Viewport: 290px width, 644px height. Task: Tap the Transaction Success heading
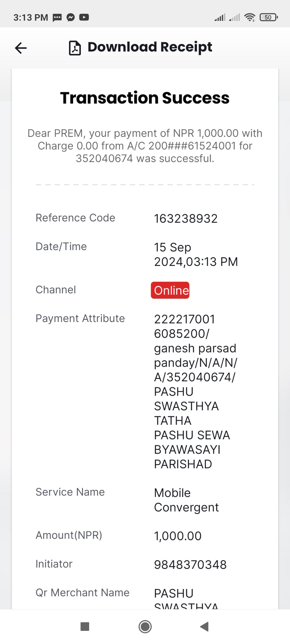click(x=145, y=98)
